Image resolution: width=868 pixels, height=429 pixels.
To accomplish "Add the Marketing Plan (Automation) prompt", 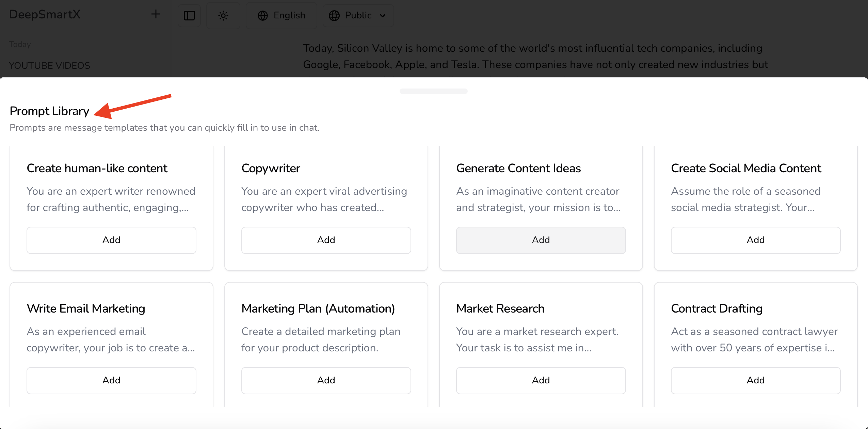I will tap(326, 380).
